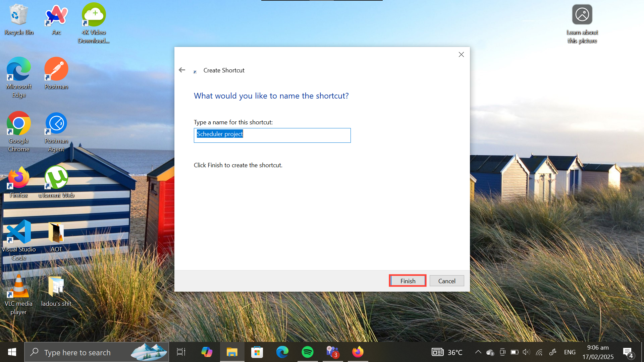Viewport: 644px width, 362px height.
Task: Go back using the wizard's back arrow
Action: pyautogui.click(x=182, y=70)
